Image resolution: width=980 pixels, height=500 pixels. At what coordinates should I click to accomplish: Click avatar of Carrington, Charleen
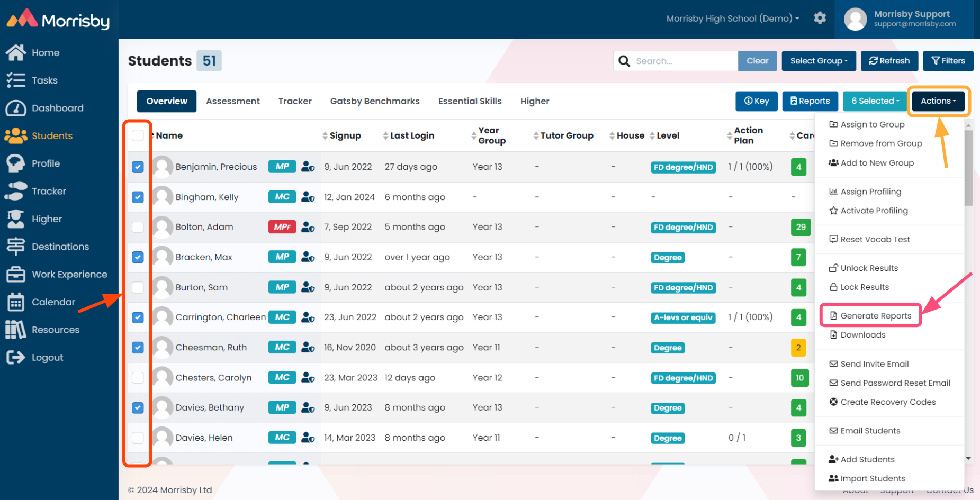click(x=163, y=317)
